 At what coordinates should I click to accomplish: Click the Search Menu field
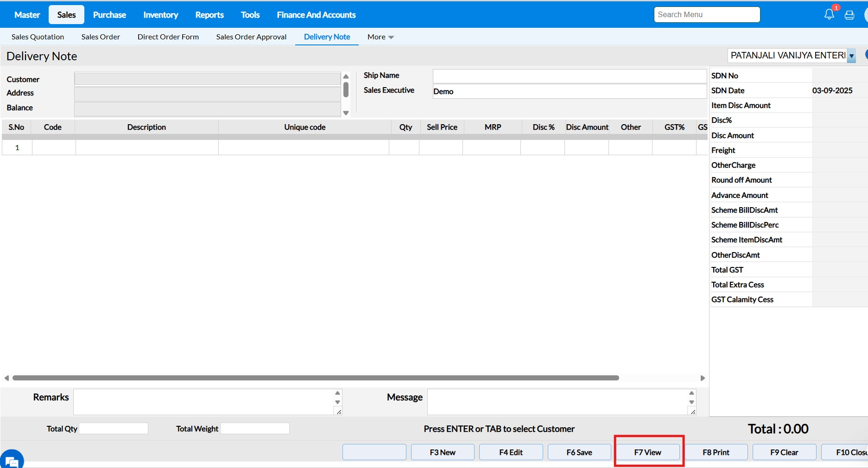click(x=707, y=15)
